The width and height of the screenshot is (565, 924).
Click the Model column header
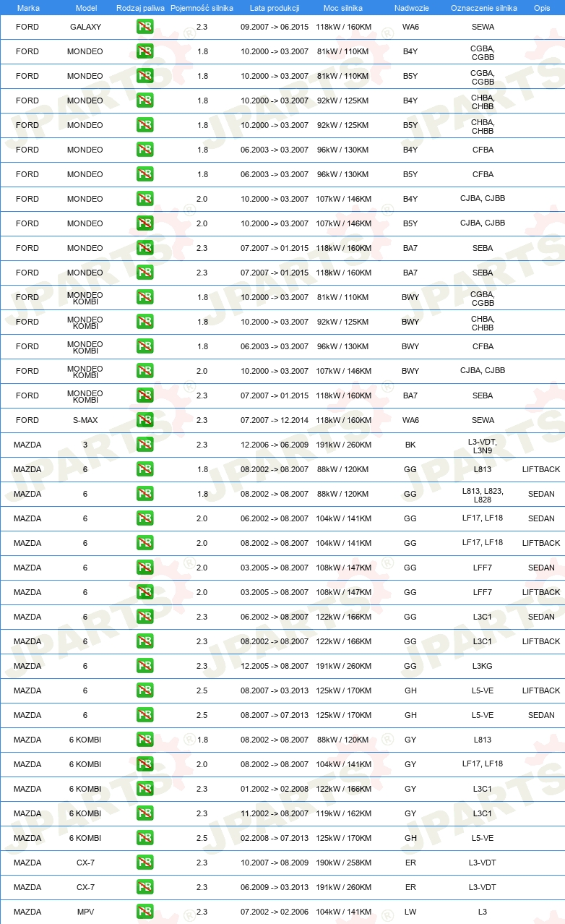pos(87,8)
